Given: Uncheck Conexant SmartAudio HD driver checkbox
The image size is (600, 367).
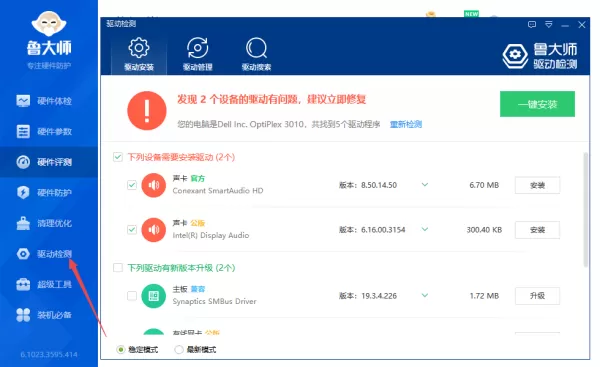Looking at the screenshot, I should (x=132, y=185).
